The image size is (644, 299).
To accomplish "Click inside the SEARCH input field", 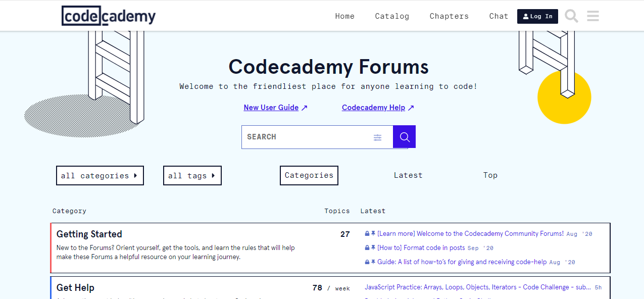I will click(x=303, y=136).
